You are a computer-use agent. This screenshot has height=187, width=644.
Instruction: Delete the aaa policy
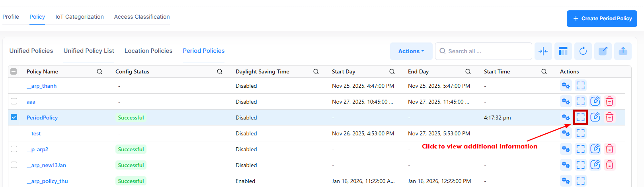(x=609, y=102)
